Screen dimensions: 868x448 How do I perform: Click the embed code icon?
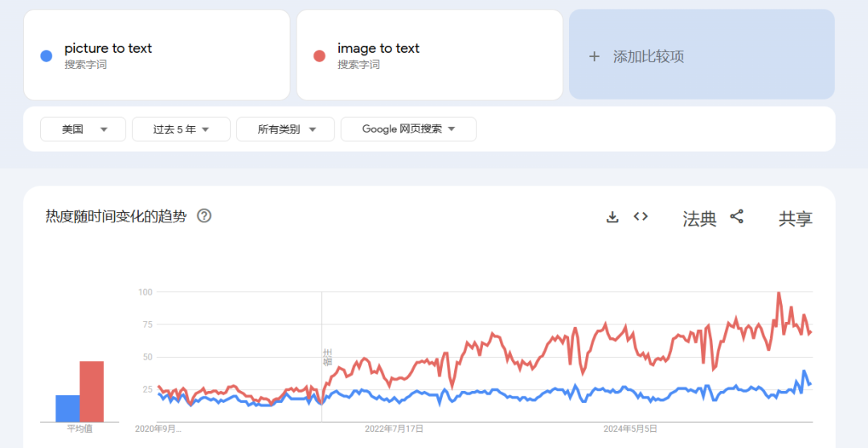641,217
